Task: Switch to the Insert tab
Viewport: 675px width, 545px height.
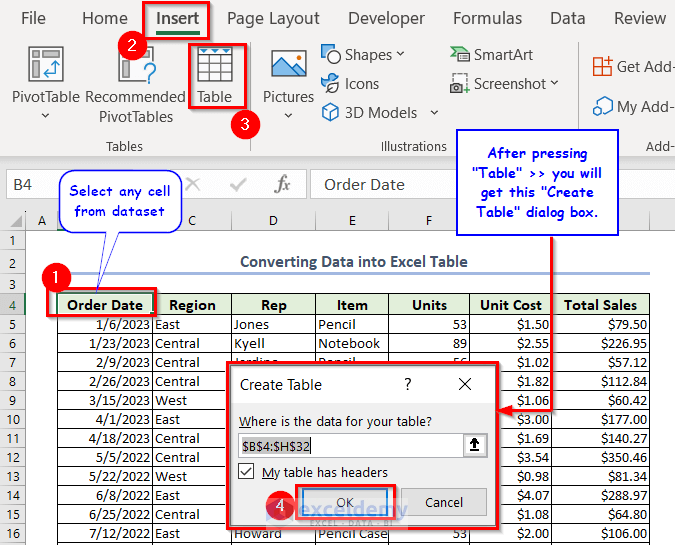Action: pyautogui.click(x=177, y=19)
